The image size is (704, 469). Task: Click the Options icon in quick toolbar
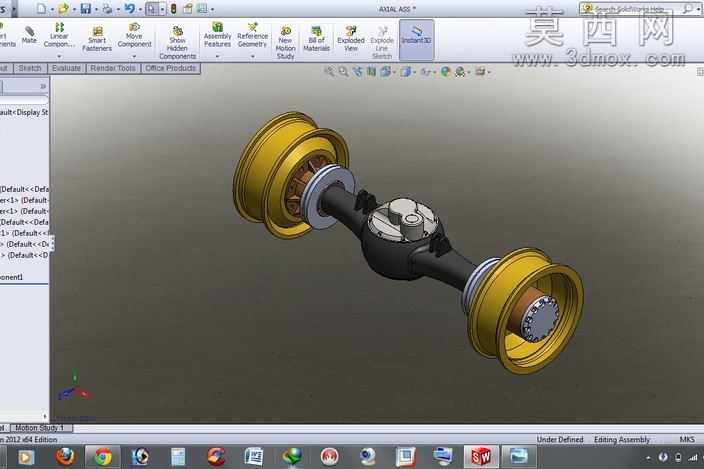click(x=202, y=9)
